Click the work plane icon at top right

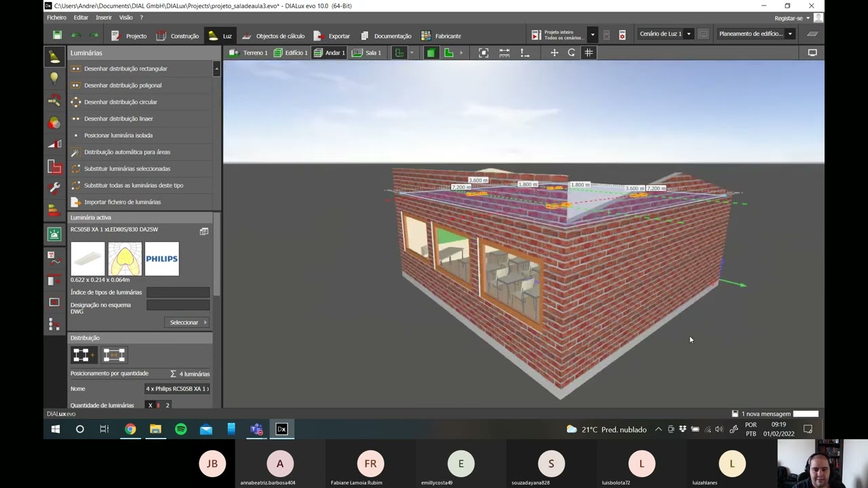[812, 34]
